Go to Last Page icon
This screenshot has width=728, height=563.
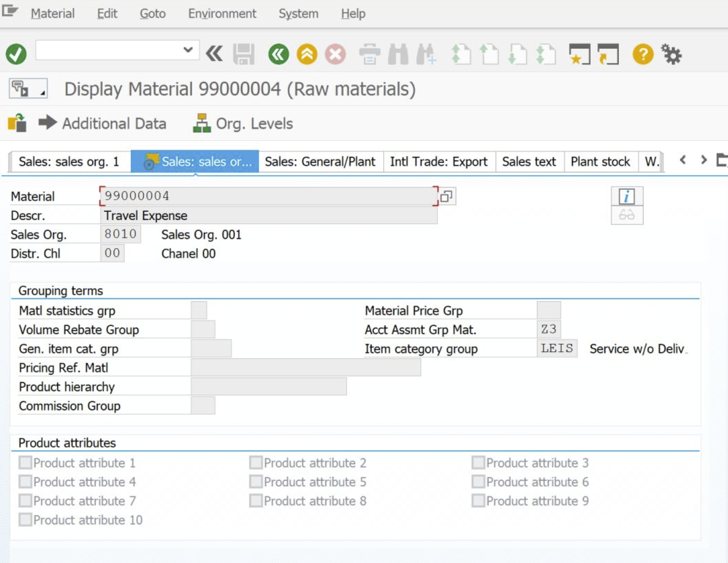click(x=546, y=54)
